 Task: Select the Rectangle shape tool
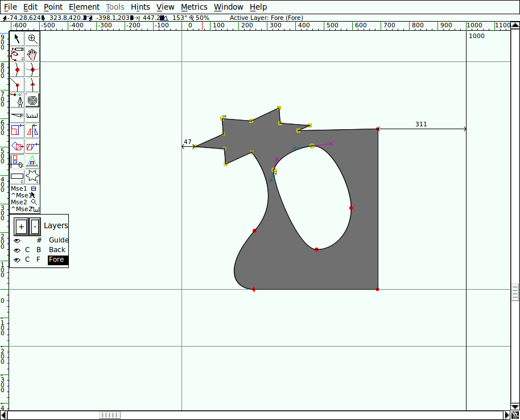[x=17, y=177]
